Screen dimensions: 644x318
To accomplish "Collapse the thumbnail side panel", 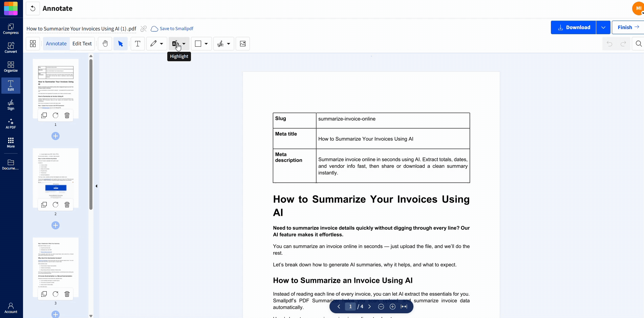I will click(x=96, y=186).
